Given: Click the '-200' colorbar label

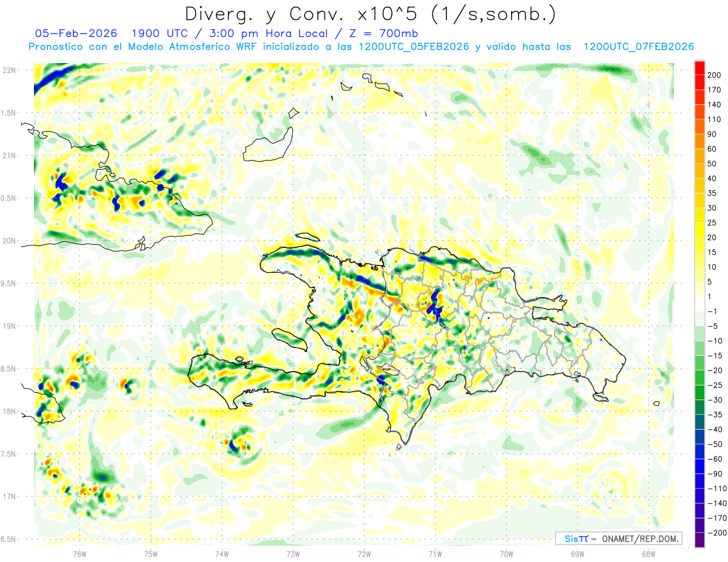Looking at the screenshot, I should click(x=716, y=532).
